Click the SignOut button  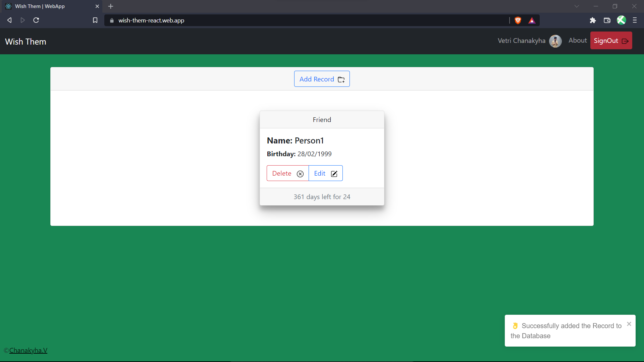(611, 41)
